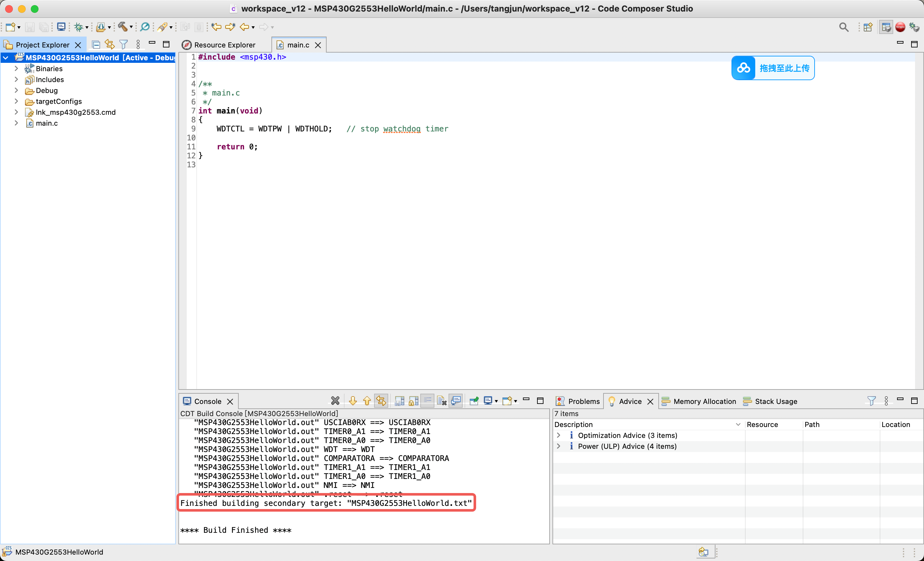
Task: Click the pen/highlighter annotation icon
Action: [x=162, y=27]
